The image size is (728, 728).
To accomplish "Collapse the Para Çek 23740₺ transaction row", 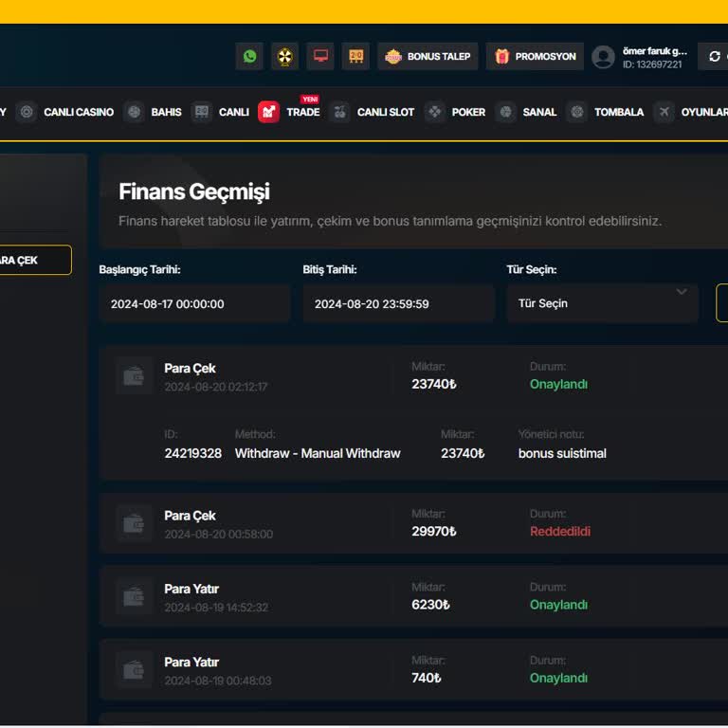I will (x=413, y=375).
